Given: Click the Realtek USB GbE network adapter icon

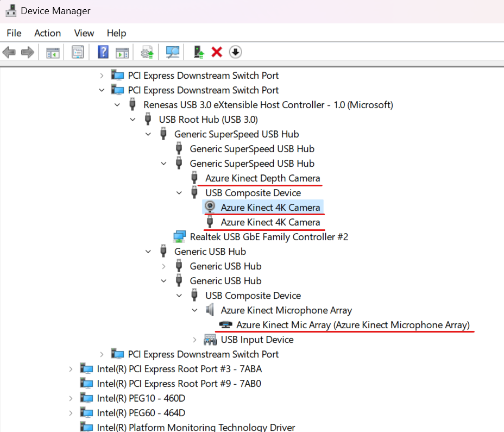Looking at the screenshot, I should 179,236.
